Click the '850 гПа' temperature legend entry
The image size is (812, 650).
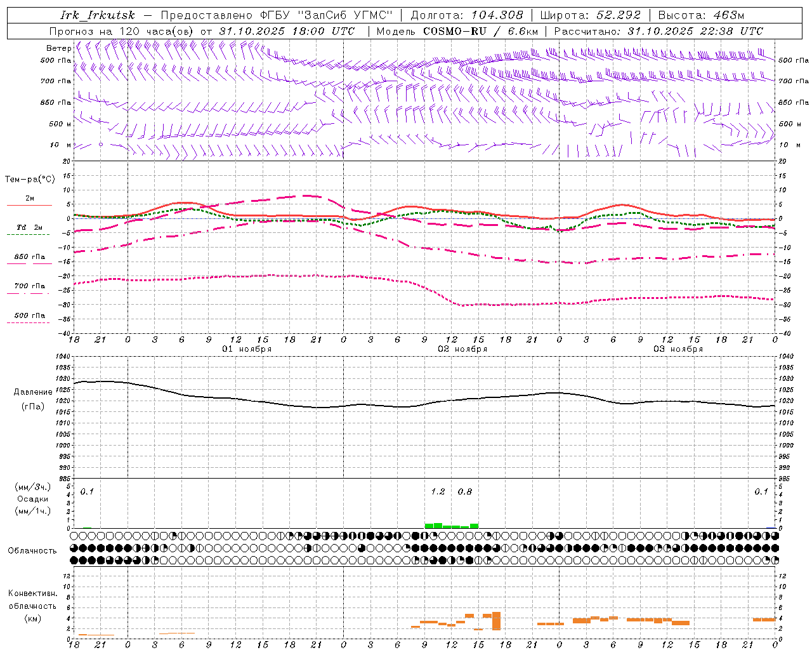point(30,257)
